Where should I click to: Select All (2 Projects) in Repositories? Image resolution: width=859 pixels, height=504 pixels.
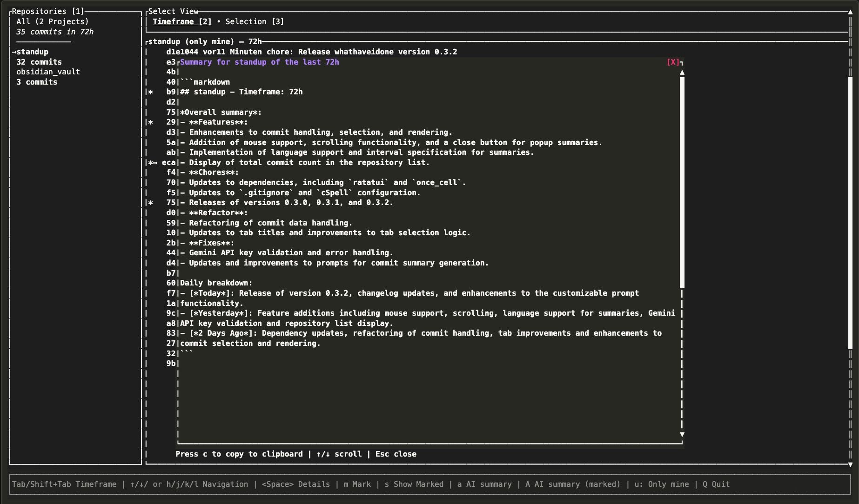(53, 21)
